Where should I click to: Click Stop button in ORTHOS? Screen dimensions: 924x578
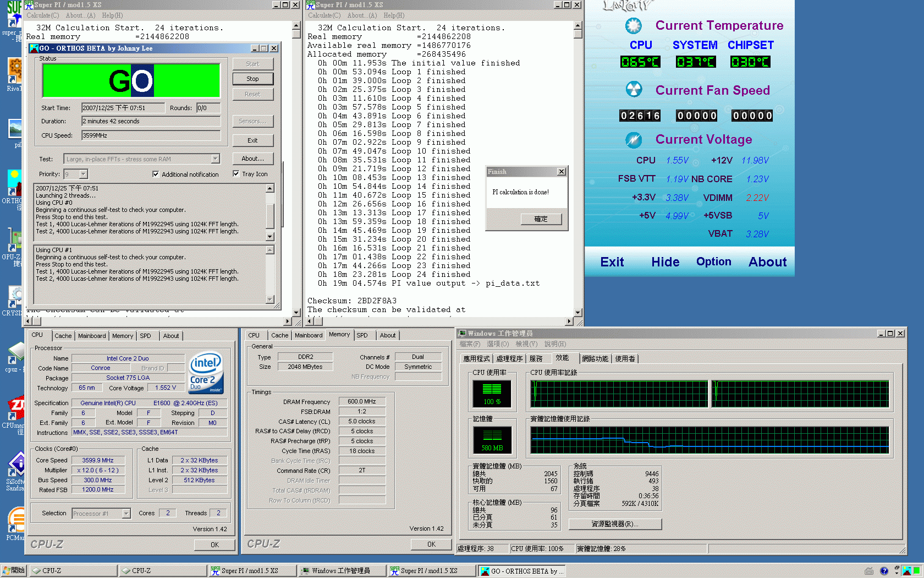tap(252, 79)
